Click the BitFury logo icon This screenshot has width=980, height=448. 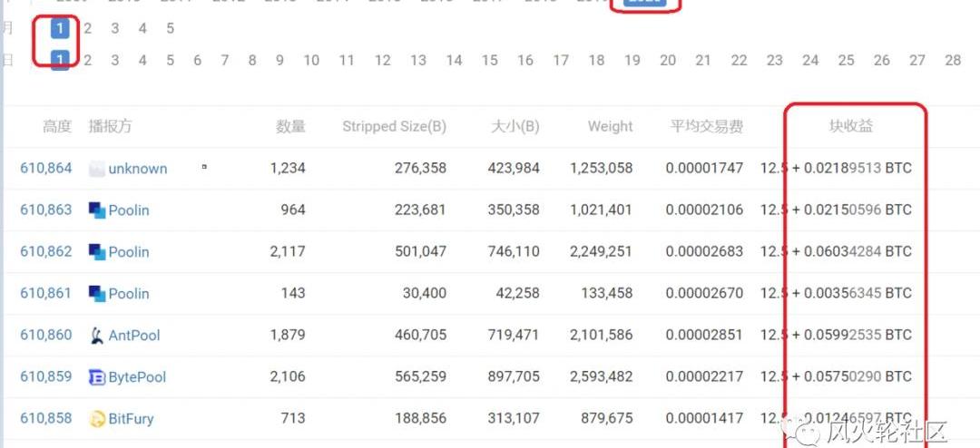pyautogui.click(x=97, y=419)
